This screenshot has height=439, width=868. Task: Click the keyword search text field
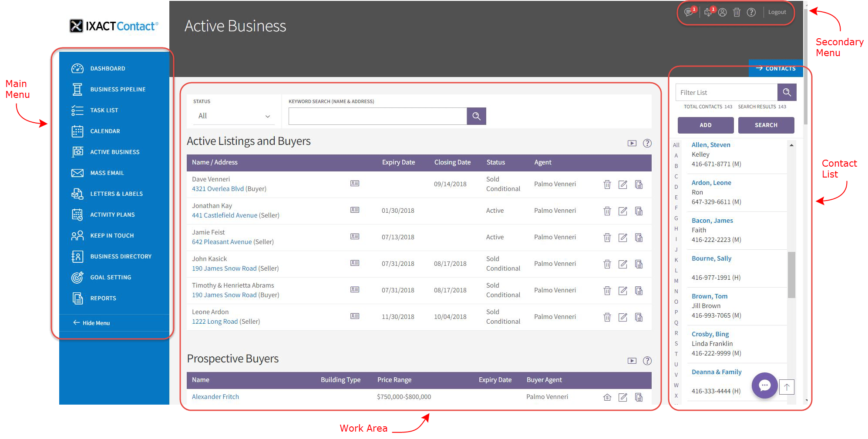click(x=378, y=116)
